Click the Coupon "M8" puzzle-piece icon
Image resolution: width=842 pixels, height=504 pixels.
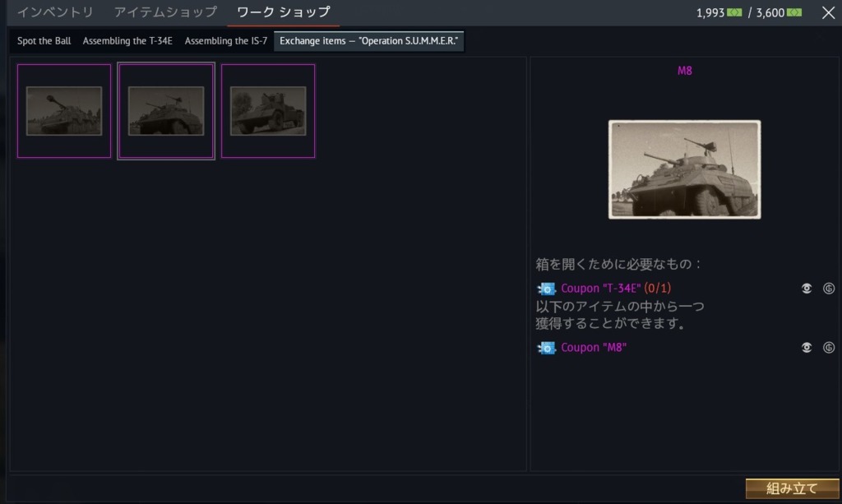click(546, 348)
